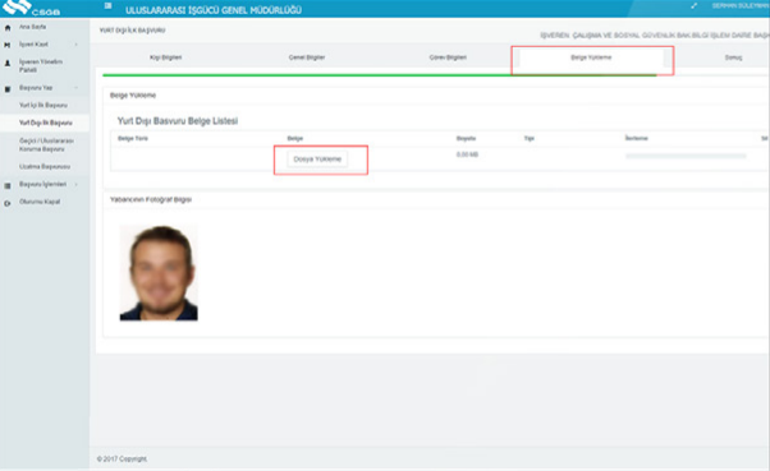The width and height of the screenshot is (770, 471).
Task: Open the Genel Bilgiler tab
Action: [306, 58]
